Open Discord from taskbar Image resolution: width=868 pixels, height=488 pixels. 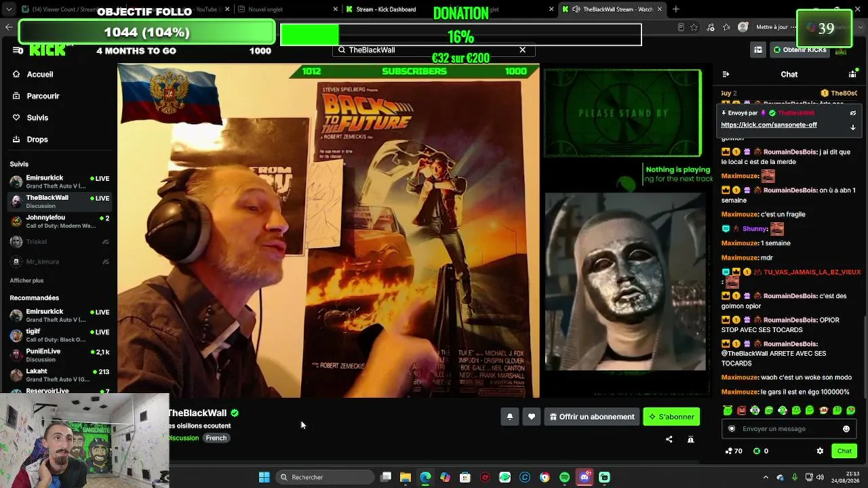(585, 477)
